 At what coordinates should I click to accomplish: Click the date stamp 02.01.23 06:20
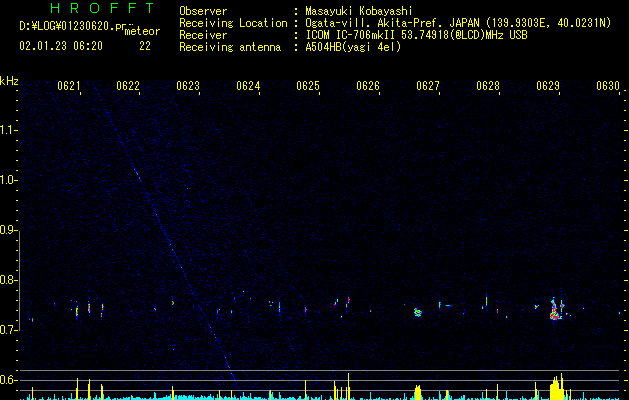[x=61, y=46]
